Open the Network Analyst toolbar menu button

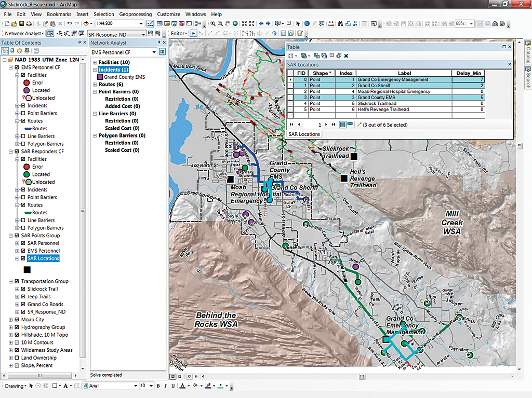tap(24, 33)
